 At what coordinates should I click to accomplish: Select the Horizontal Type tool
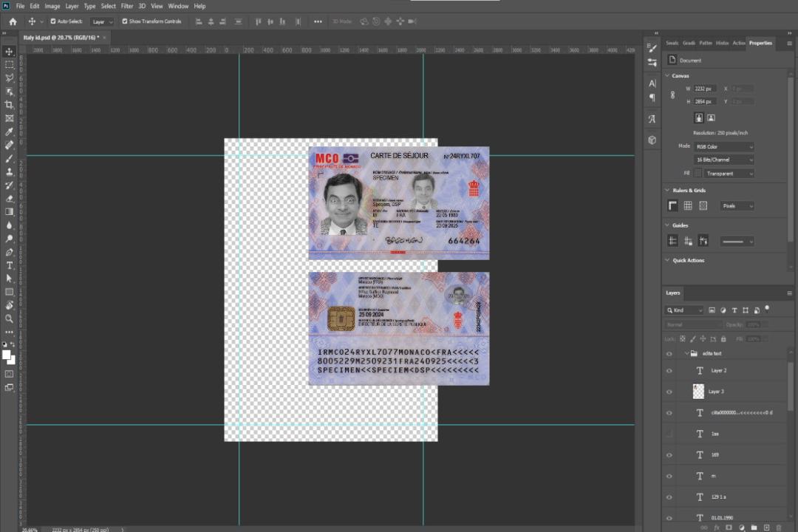[9, 265]
